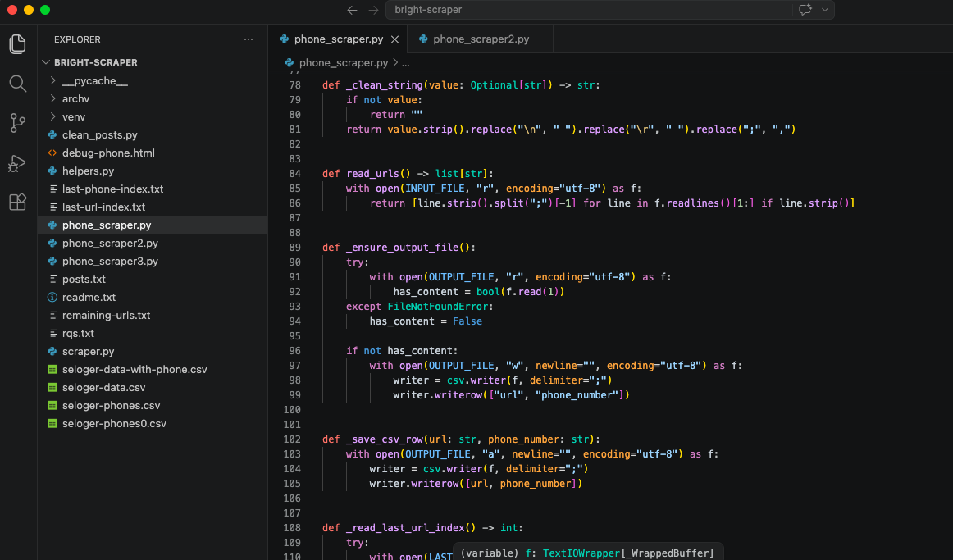Open the Source Control view

coord(17,123)
